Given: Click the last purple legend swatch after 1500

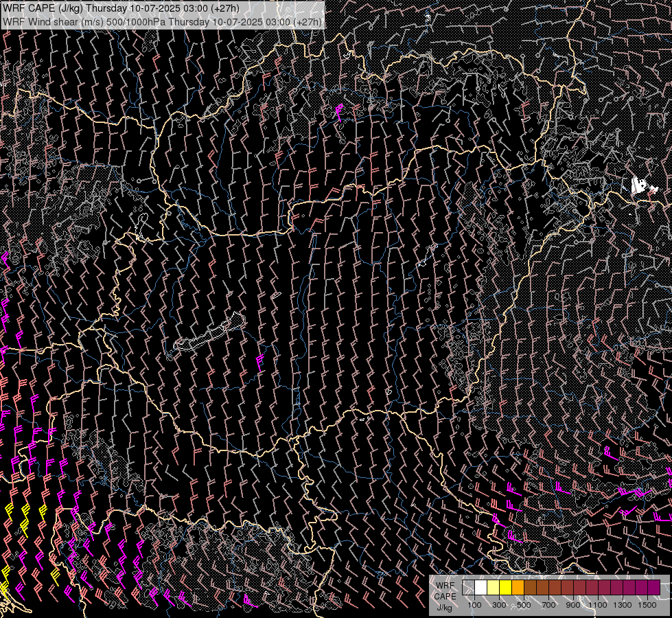Looking at the screenshot, I should (x=654, y=588).
